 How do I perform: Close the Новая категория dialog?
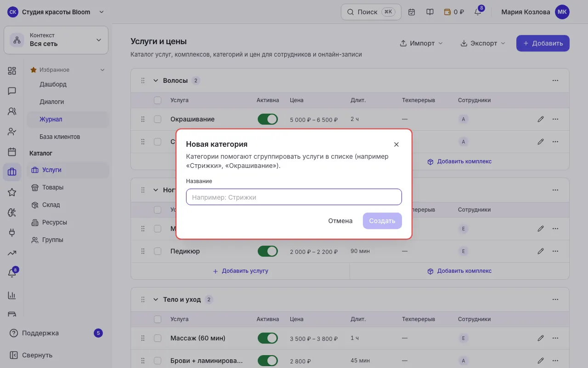coord(396,144)
